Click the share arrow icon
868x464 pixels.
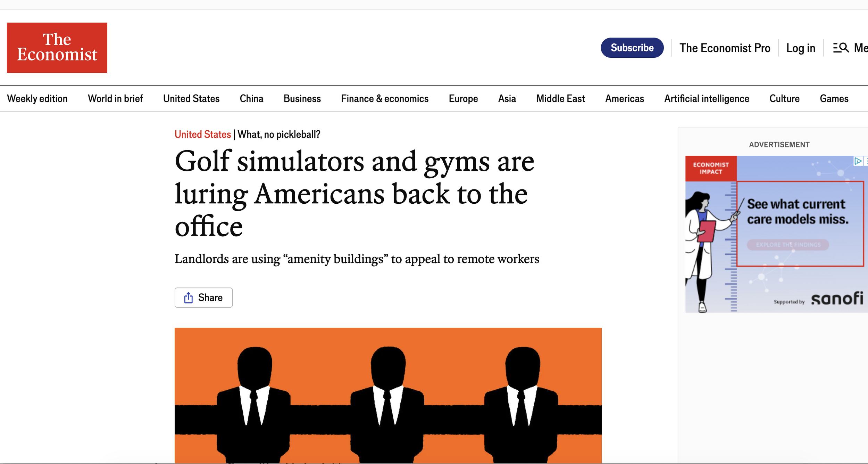[x=189, y=298]
